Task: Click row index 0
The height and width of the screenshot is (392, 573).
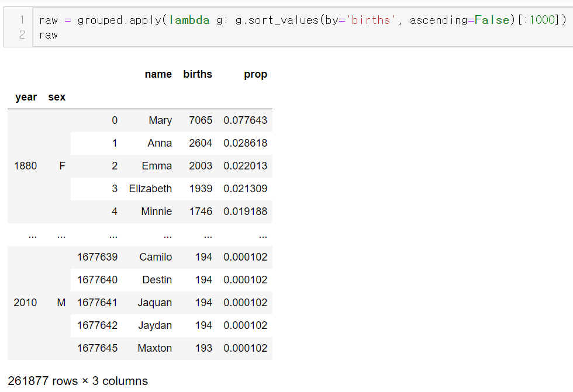Action: (x=115, y=120)
